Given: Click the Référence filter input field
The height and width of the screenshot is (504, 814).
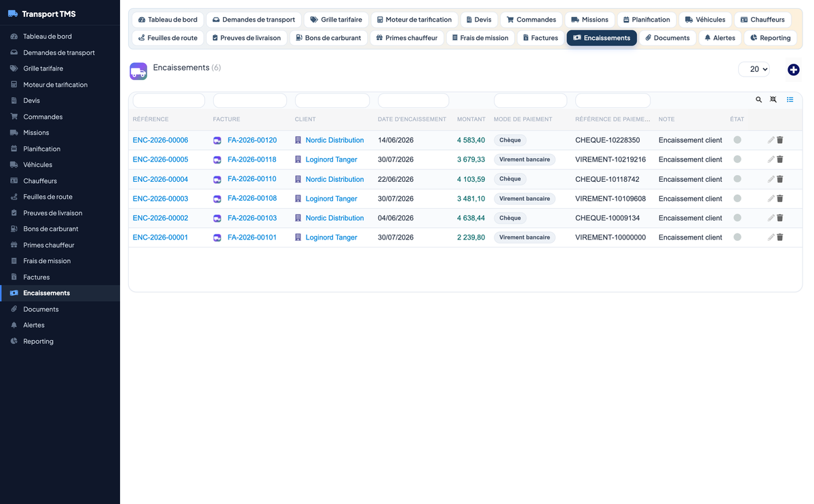Looking at the screenshot, I should (x=169, y=100).
